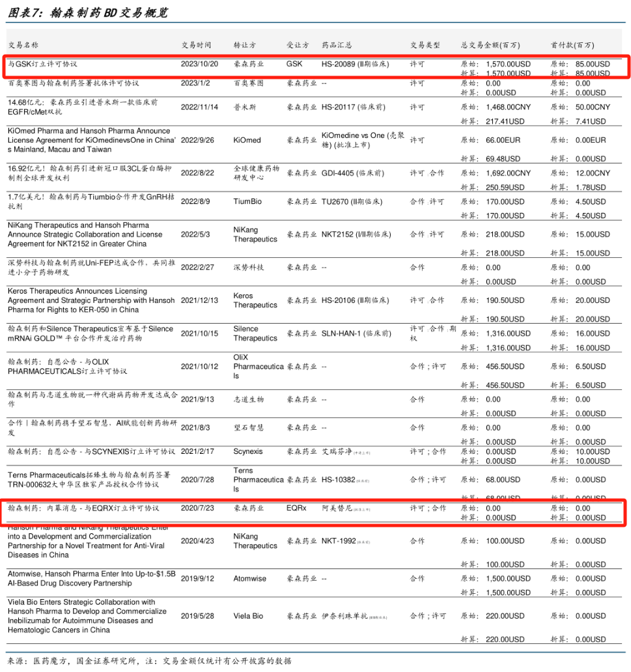The height and width of the screenshot is (672, 631).
Task: Select the date 2022/5/3
Action: tap(195, 234)
